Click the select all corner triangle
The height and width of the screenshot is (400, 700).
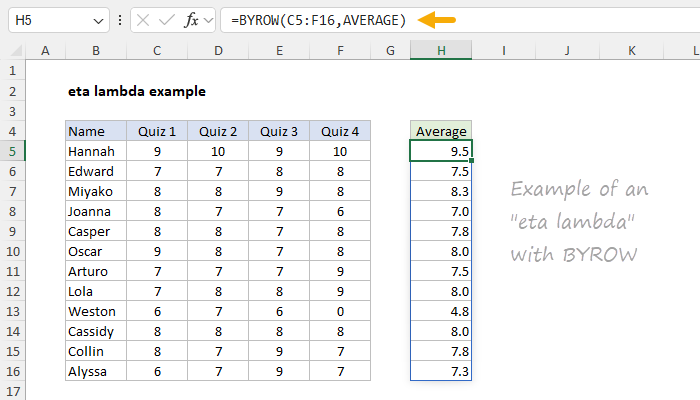pos(16,49)
